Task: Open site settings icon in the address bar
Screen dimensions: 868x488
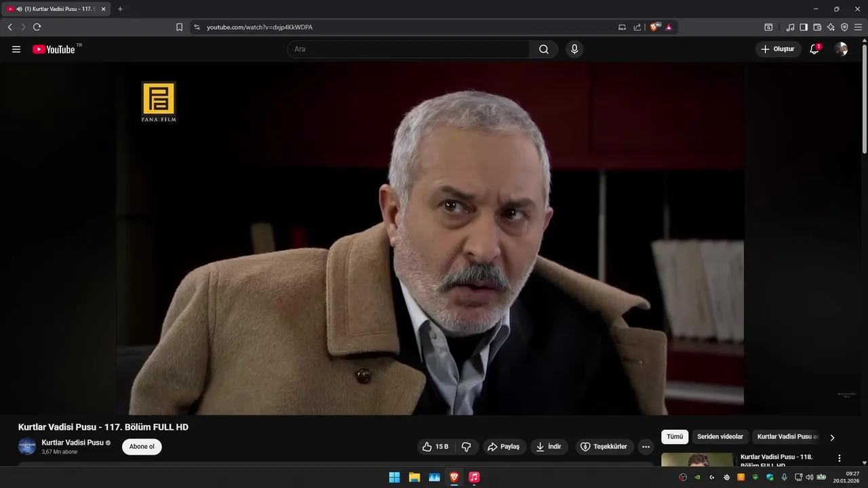Action: [197, 27]
